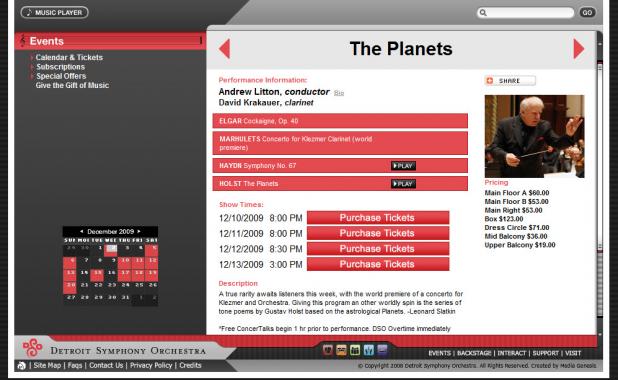Go to previous event with left red arrow
Screen dimensions: 618x380
[x=225, y=49]
